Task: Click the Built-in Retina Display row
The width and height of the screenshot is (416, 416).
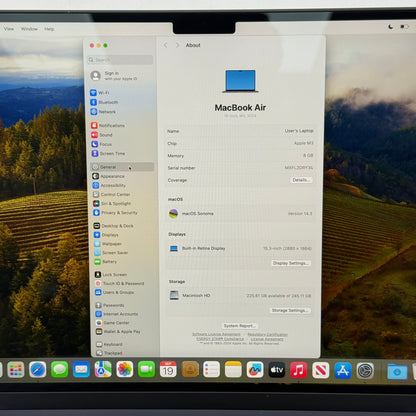Action: (x=240, y=248)
